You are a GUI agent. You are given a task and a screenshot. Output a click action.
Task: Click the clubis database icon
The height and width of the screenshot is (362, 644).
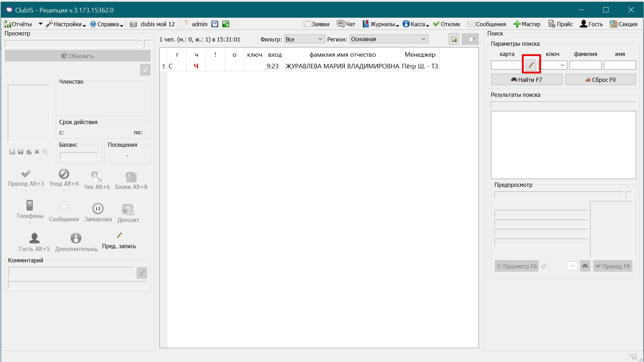point(133,24)
